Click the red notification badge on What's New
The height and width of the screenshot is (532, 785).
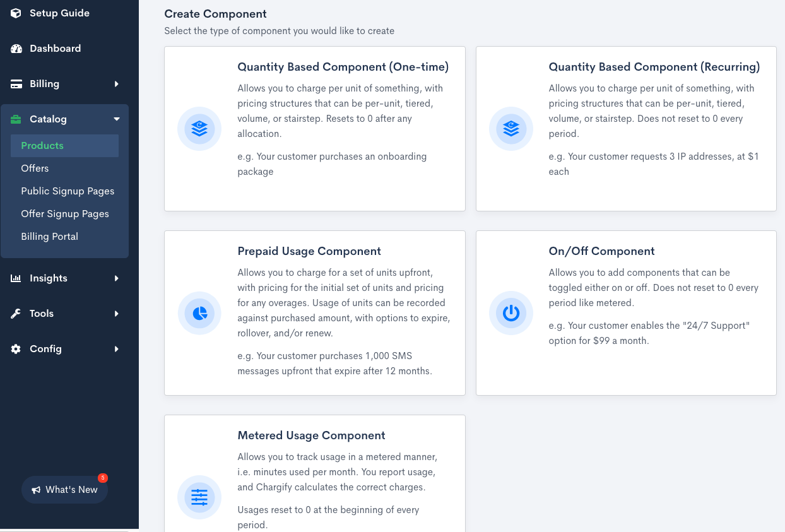102,478
